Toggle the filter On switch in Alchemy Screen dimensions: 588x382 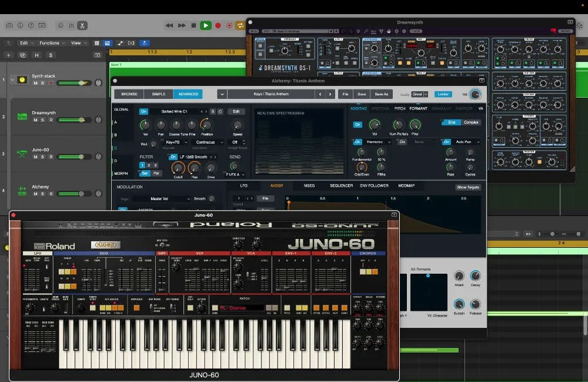(x=172, y=157)
